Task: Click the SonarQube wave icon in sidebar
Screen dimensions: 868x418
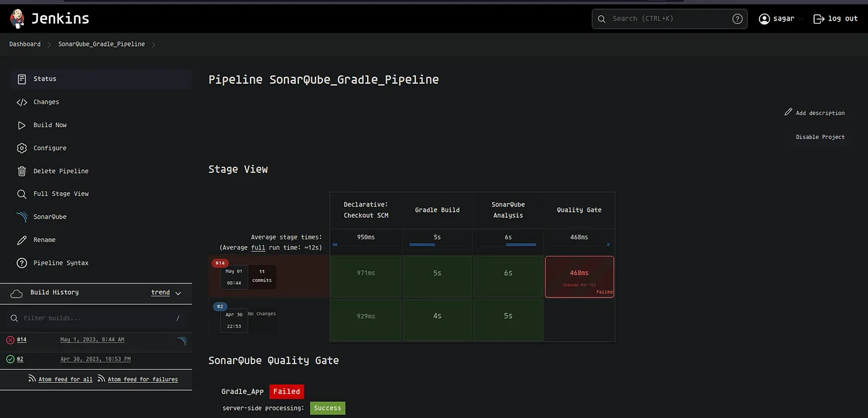Action: [22, 216]
